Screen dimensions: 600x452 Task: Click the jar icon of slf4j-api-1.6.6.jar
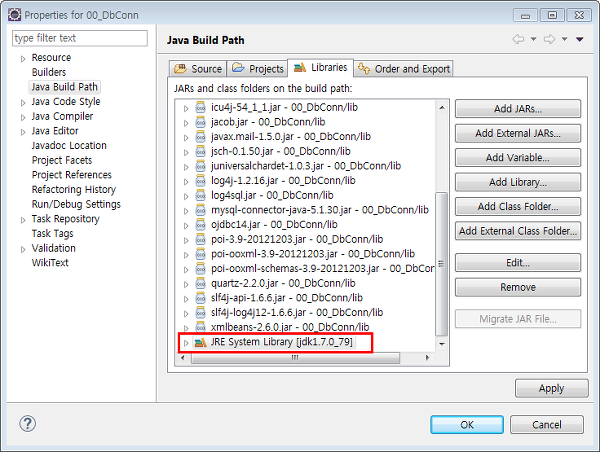pos(201,298)
